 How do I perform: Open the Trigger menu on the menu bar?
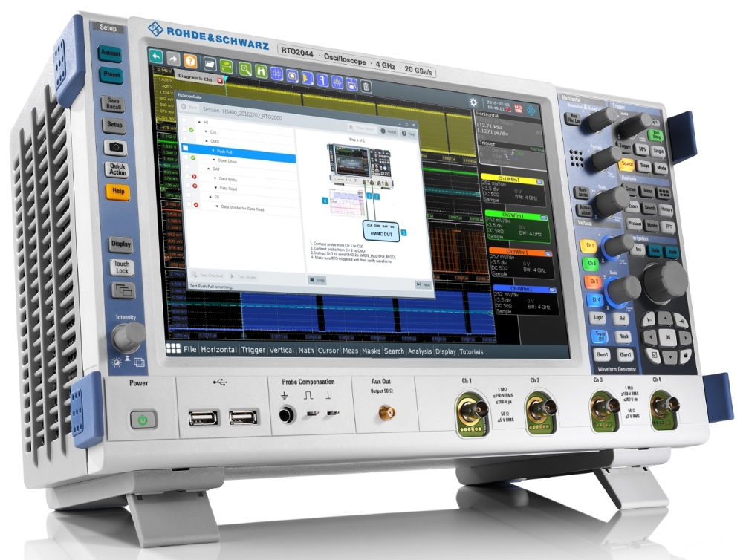(x=253, y=350)
